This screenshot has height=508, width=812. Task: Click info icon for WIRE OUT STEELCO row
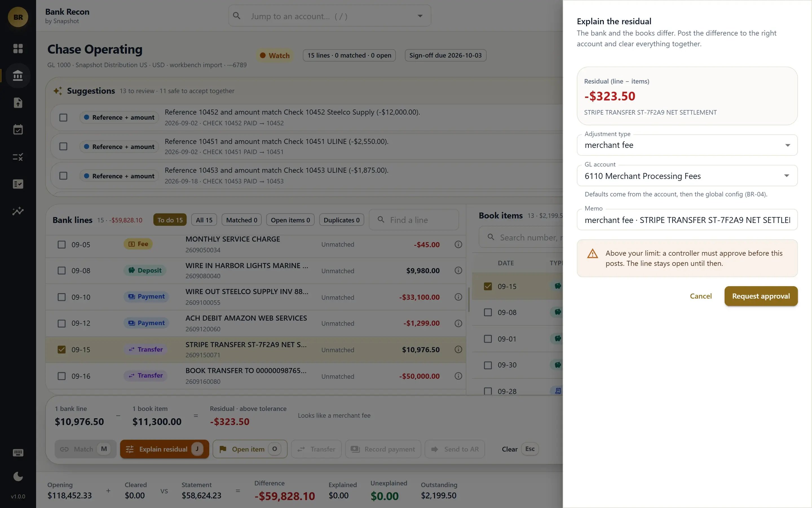[458, 297]
